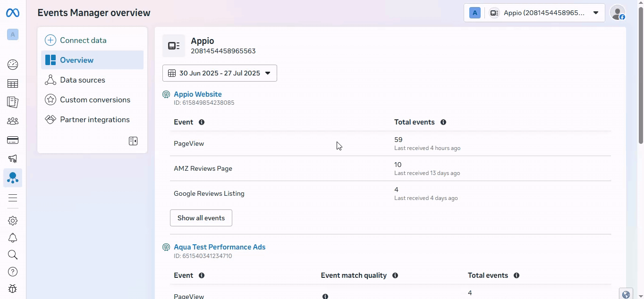
Task: Open the Audiences people icon
Action: coord(13,121)
